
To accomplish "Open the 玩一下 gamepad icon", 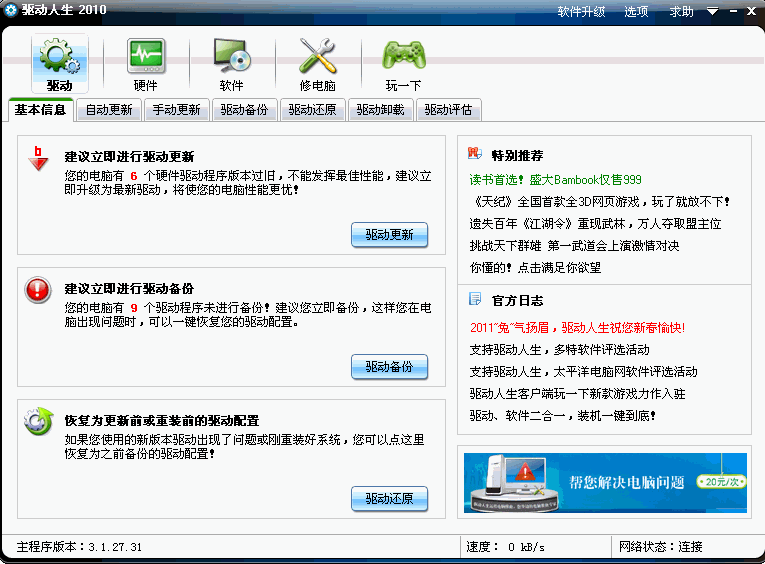I will point(403,63).
